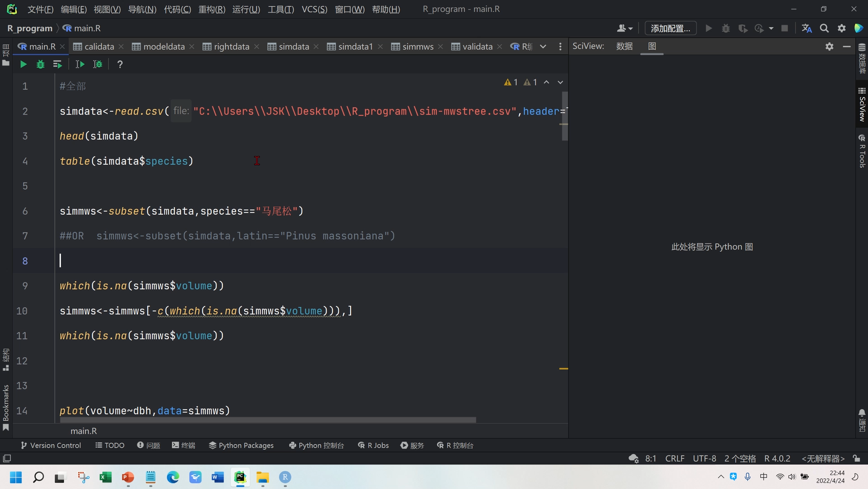868x489 pixels.
Task: Switch to the simmws editor tab
Action: point(412,46)
